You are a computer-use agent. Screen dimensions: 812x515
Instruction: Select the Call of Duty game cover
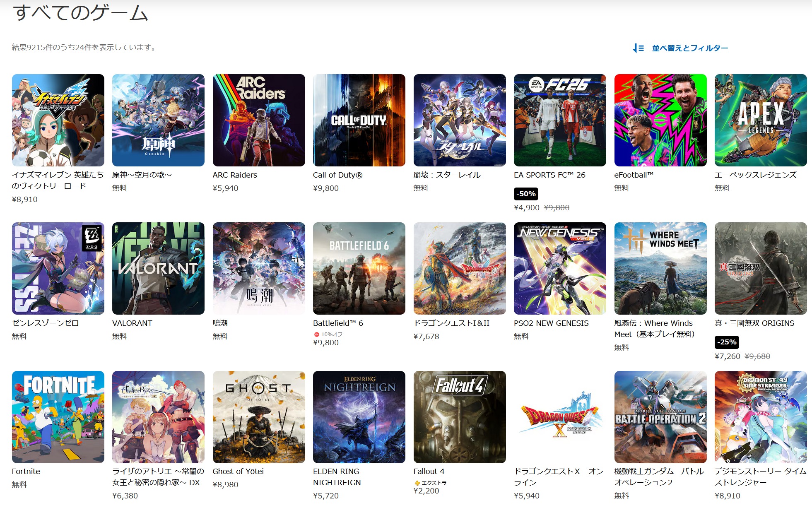click(359, 120)
